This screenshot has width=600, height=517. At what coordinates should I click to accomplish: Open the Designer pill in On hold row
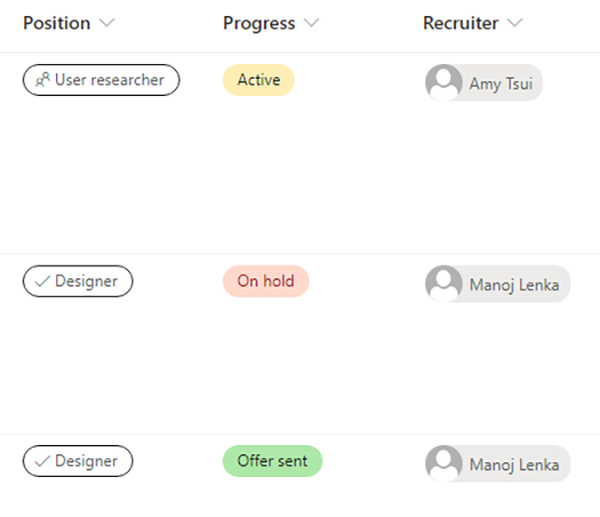[x=78, y=281]
